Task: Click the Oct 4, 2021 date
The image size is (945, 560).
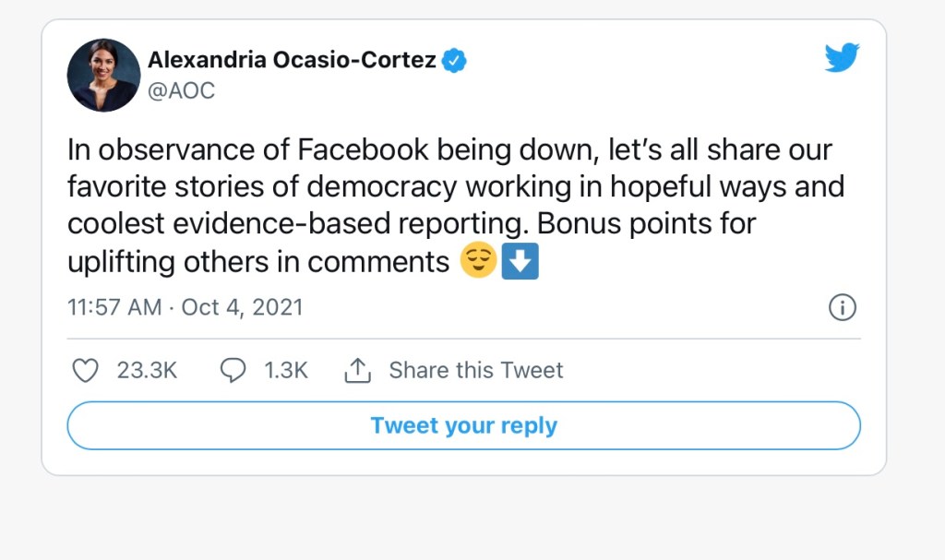Action: pyautogui.click(x=242, y=307)
